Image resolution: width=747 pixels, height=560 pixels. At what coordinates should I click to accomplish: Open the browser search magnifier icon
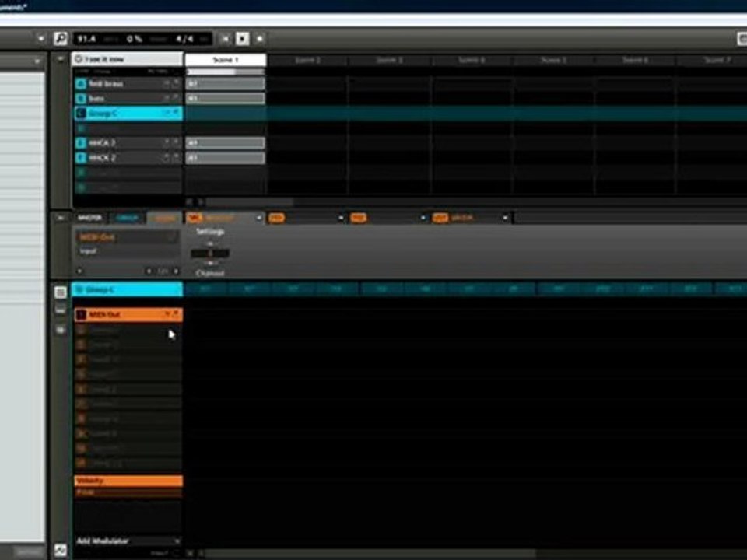(x=61, y=39)
